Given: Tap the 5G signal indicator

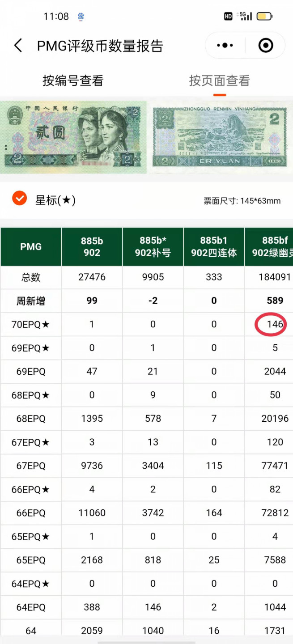Looking at the screenshot, I should coord(246,17).
